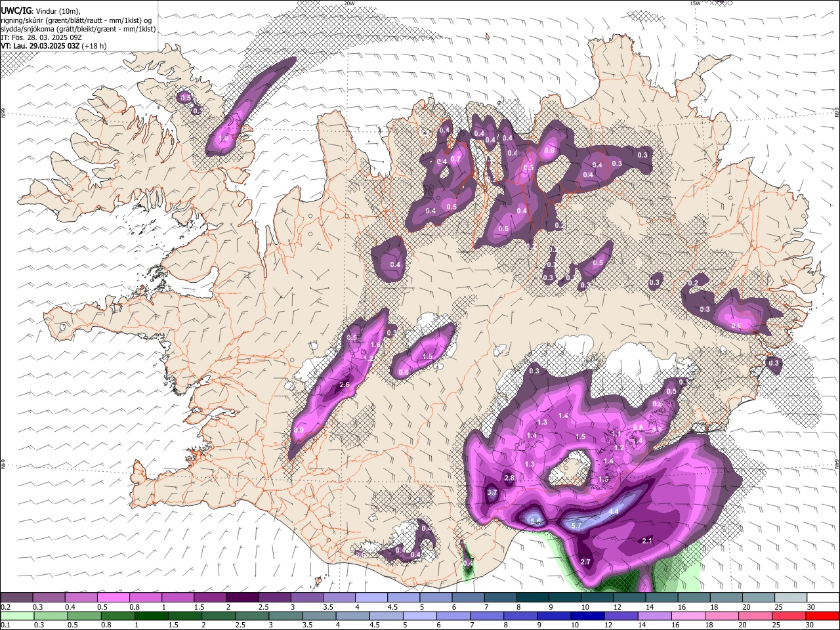Click the 15W longitude label

pyautogui.click(x=695, y=3)
